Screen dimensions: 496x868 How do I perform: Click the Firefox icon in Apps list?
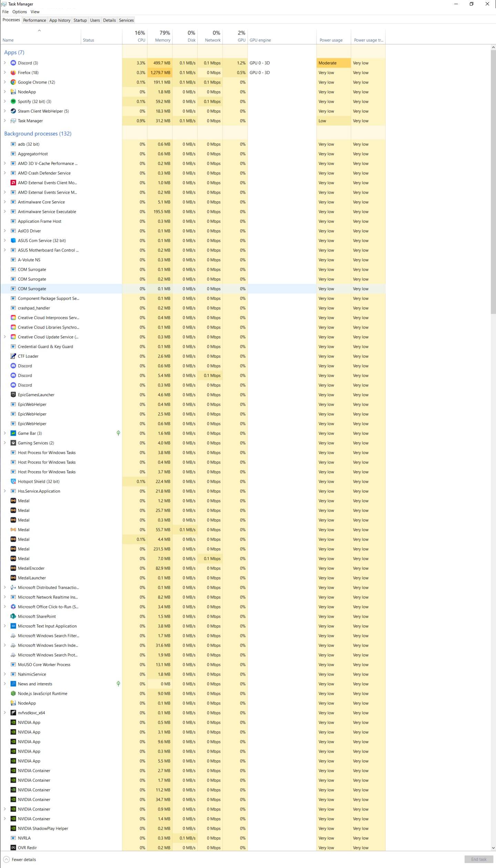point(13,73)
